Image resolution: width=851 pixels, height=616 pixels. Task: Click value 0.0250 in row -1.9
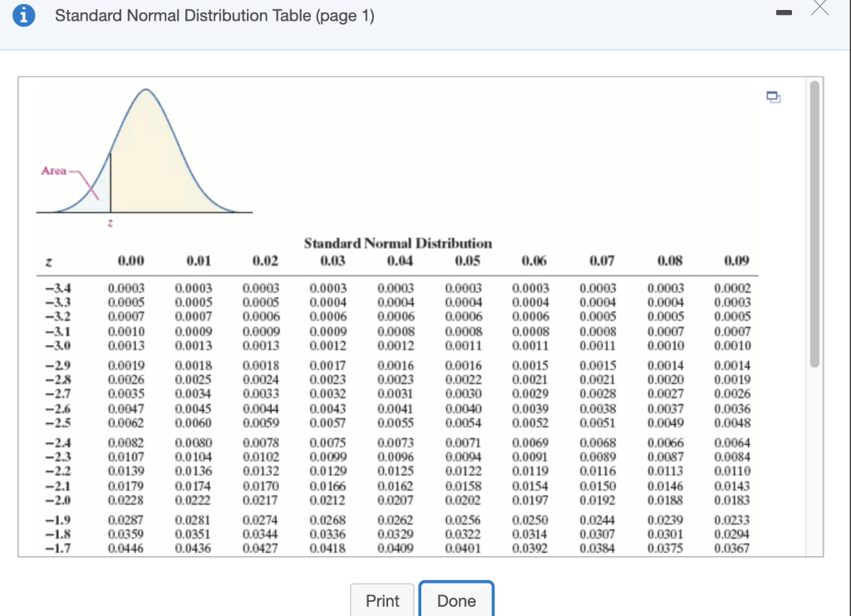click(530, 520)
